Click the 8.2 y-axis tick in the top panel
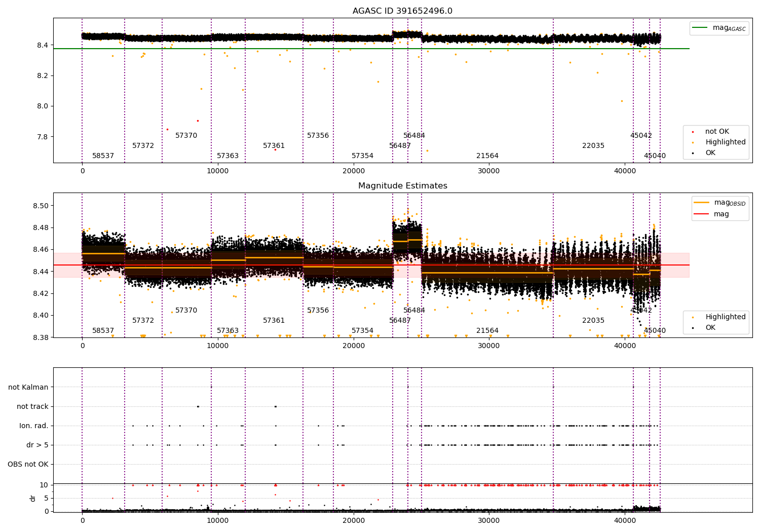760x532 pixels. tap(43, 76)
